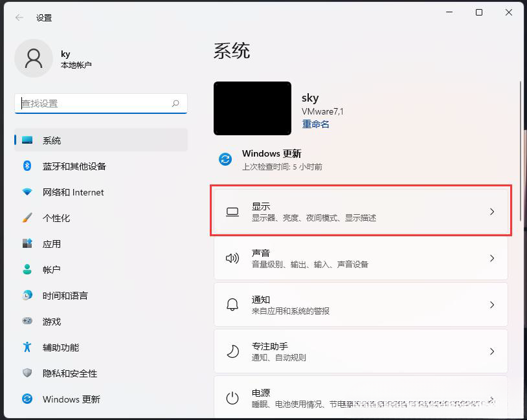Expand the 通知 row via its chevron

(x=492, y=305)
